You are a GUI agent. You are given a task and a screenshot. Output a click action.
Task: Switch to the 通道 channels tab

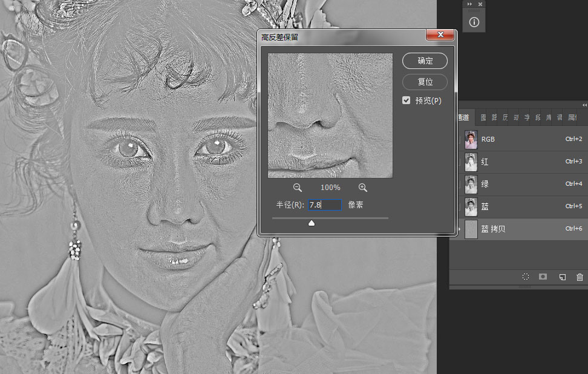pos(464,117)
